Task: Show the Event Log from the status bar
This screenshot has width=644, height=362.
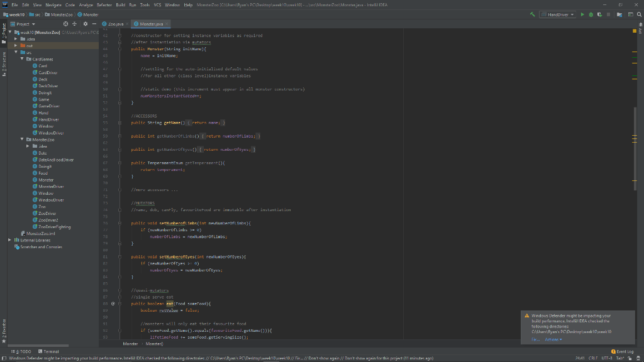Action: [x=625, y=351]
